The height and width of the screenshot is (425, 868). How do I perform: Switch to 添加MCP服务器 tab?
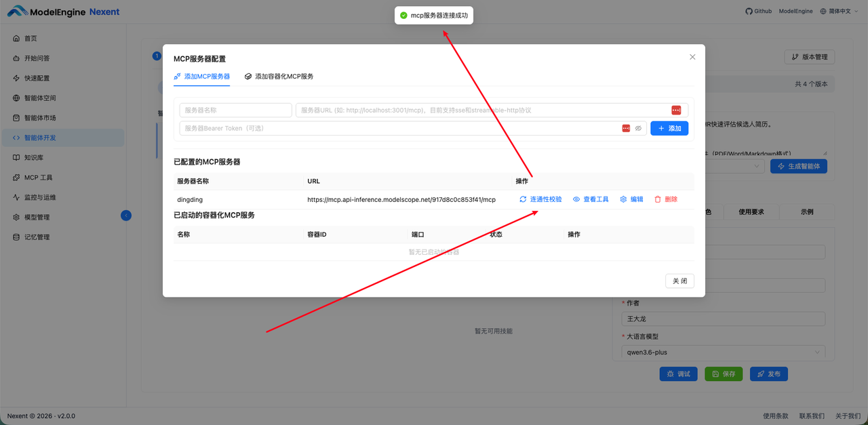tap(201, 77)
